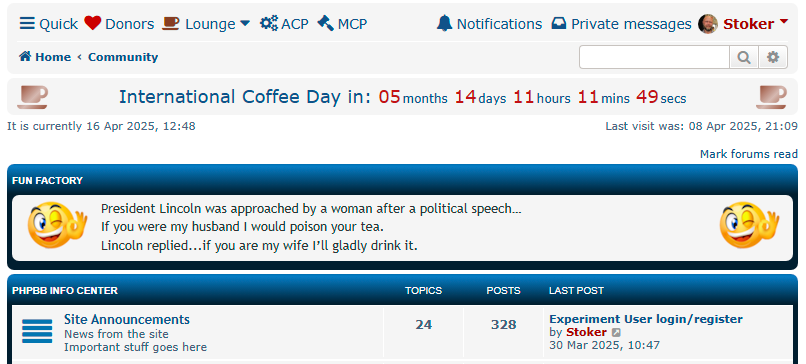Image resolution: width=806 pixels, height=364 pixels.
Task: Click the red heart Donors icon
Action: pos(93,23)
